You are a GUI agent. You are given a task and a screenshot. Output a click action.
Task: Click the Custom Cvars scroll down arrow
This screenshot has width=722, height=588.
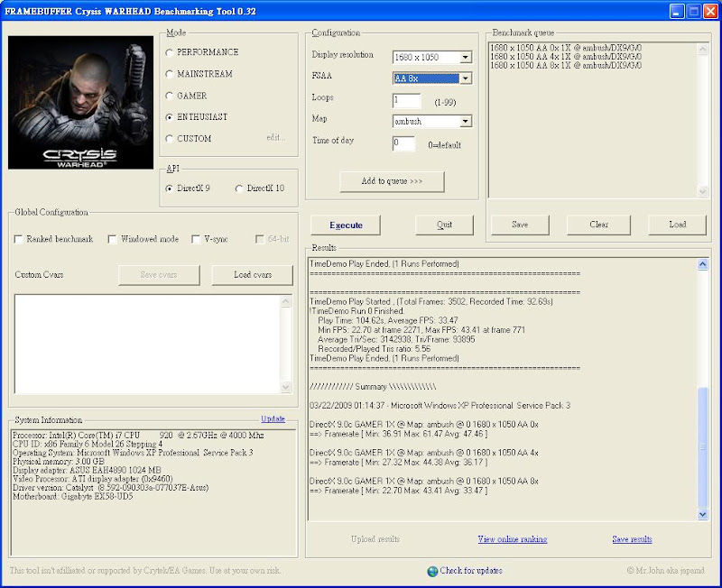click(285, 387)
